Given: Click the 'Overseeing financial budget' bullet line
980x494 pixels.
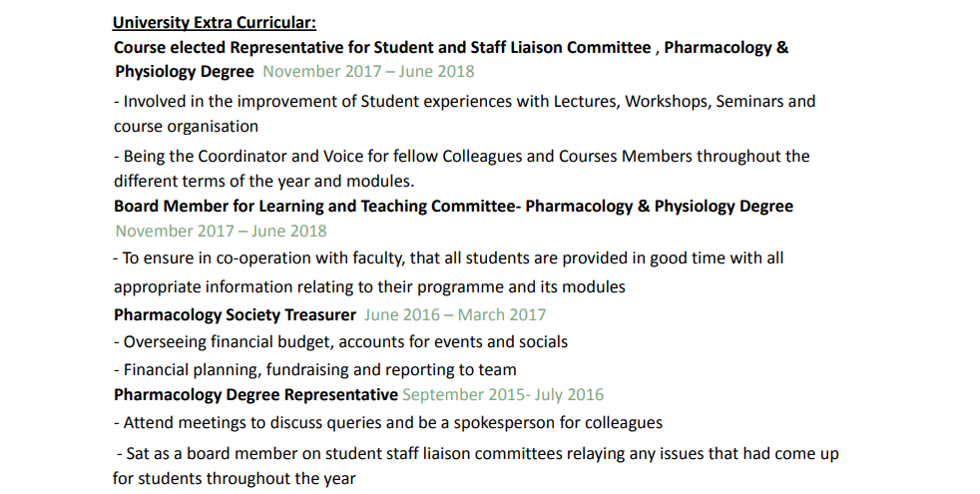Looking at the screenshot, I should [340, 341].
